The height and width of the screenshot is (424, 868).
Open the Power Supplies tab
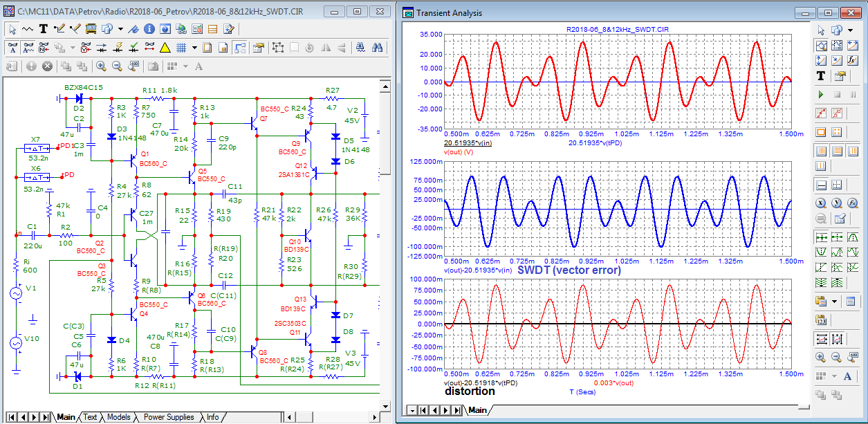[169, 417]
